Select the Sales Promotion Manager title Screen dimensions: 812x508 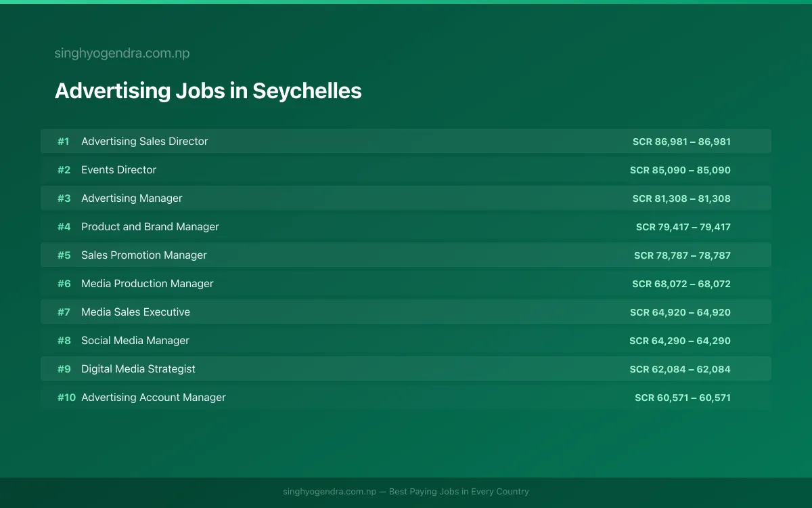144,255
